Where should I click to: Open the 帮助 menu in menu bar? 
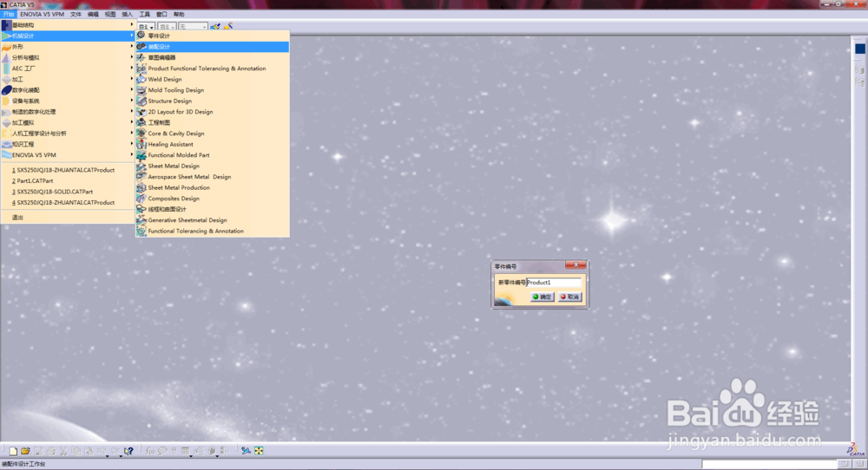(179, 14)
